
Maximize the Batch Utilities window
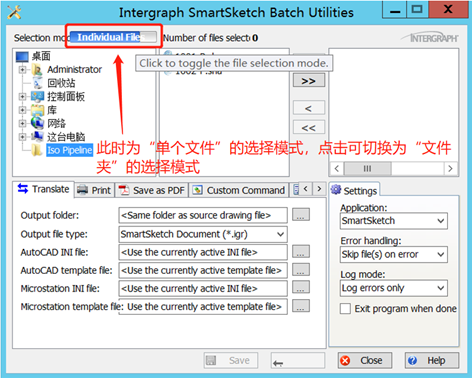[417, 10]
